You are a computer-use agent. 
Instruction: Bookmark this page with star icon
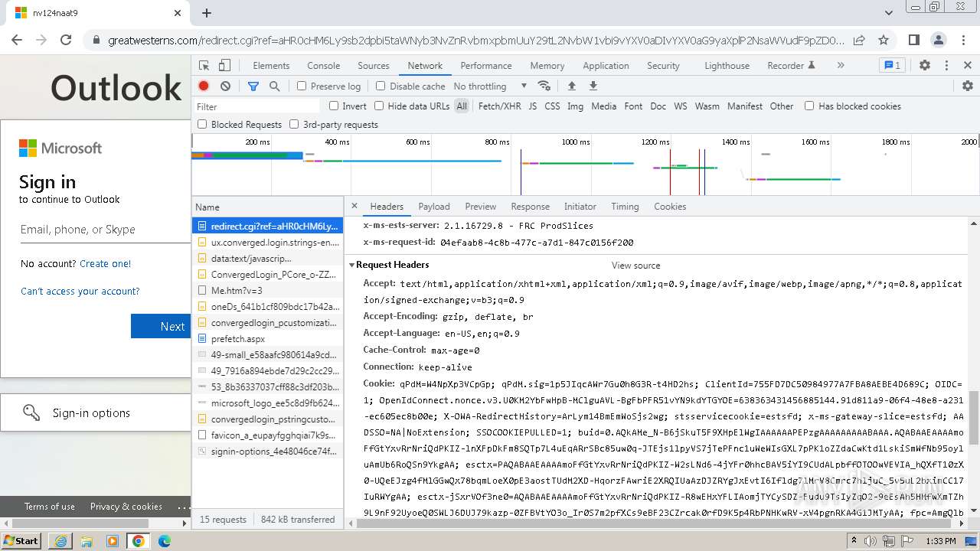(x=884, y=40)
